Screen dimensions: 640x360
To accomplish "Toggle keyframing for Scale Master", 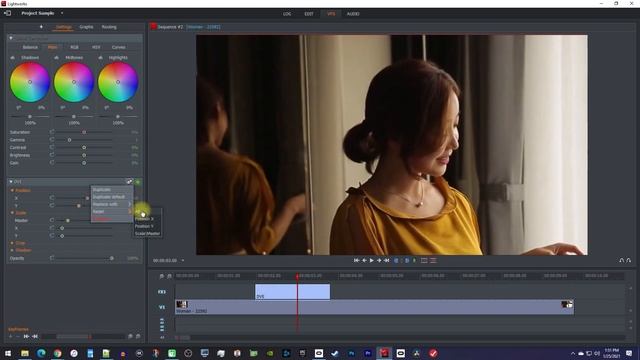I will pos(52,220).
